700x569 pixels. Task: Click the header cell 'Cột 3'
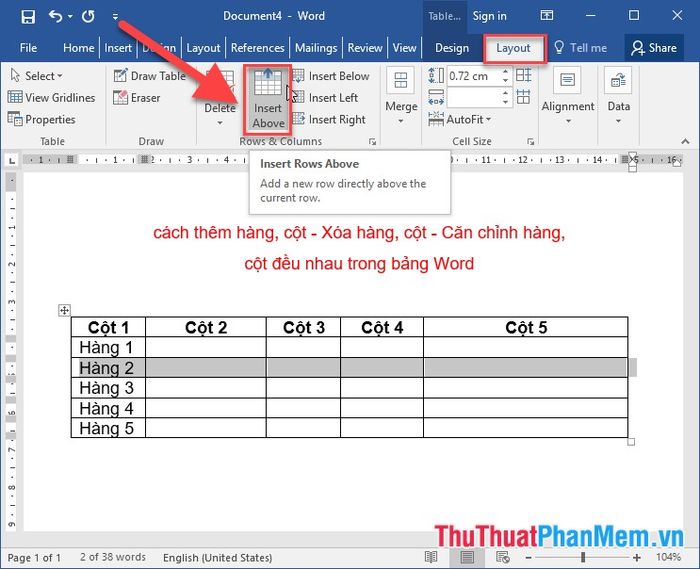(x=304, y=327)
